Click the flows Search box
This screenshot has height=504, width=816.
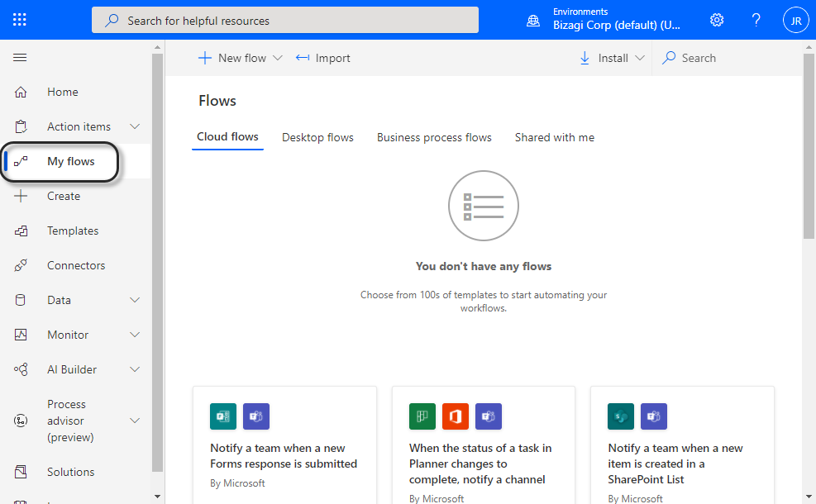727,59
